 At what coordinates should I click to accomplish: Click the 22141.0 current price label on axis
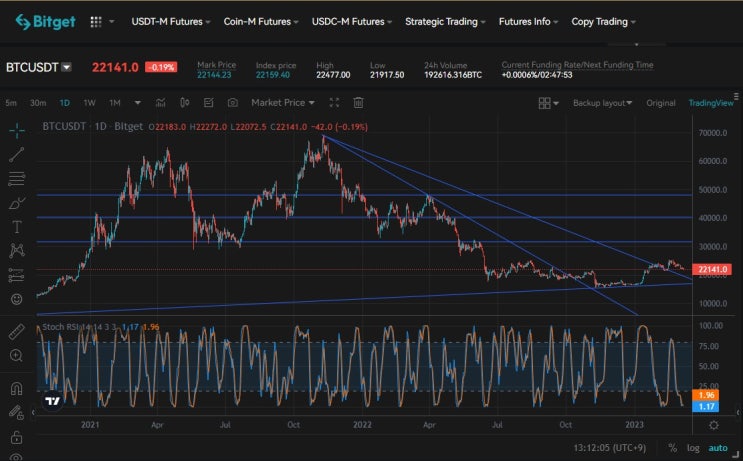tap(713, 269)
